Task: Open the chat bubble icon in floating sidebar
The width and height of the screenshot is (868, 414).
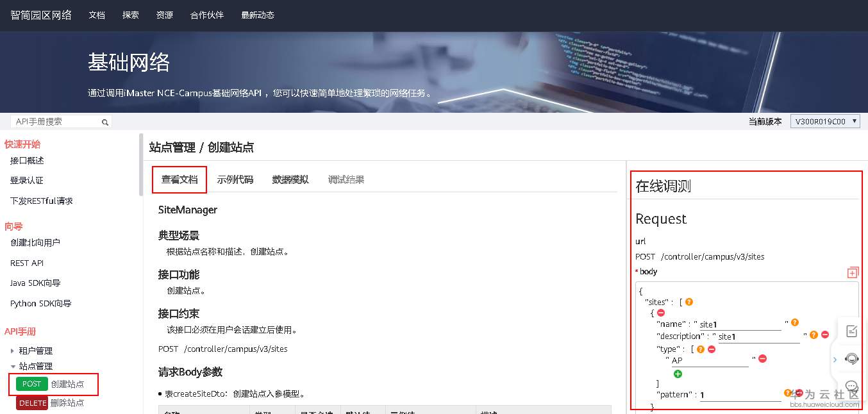Action: click(852, 386)
